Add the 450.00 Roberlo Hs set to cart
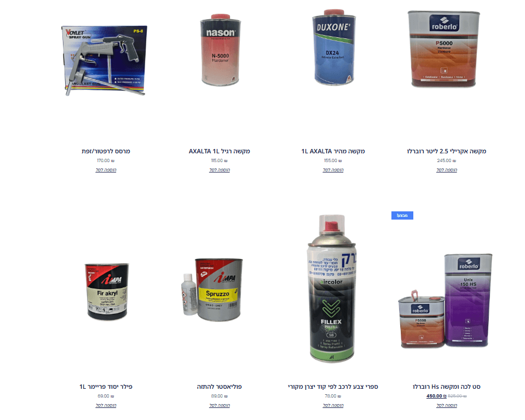Screen dimensions: 525x420 click(446, 405)
